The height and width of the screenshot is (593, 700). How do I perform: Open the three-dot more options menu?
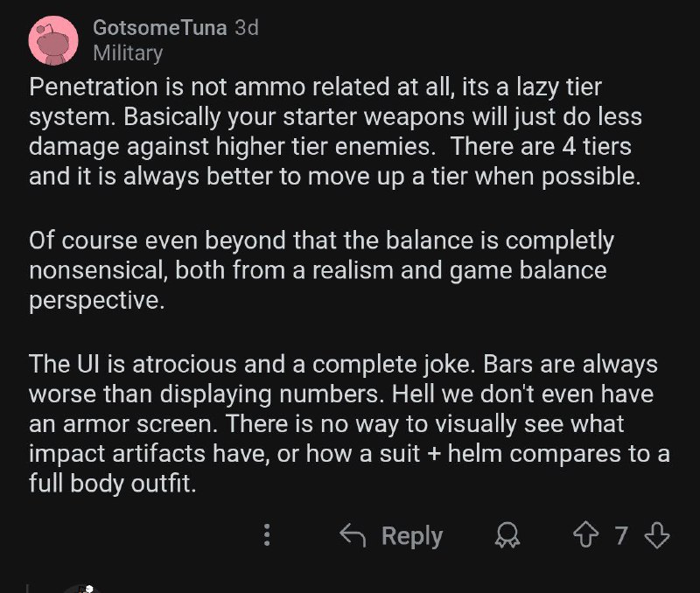[267, 535]
